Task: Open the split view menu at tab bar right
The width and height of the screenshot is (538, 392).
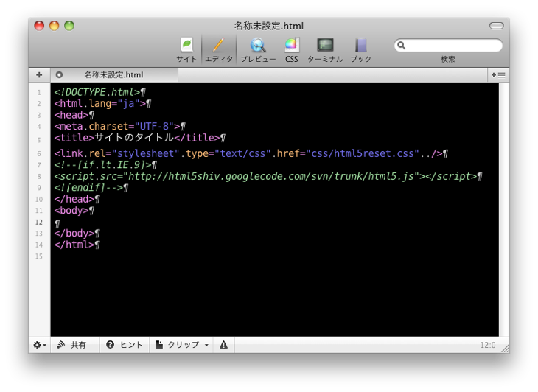Action: coord(498,75)
